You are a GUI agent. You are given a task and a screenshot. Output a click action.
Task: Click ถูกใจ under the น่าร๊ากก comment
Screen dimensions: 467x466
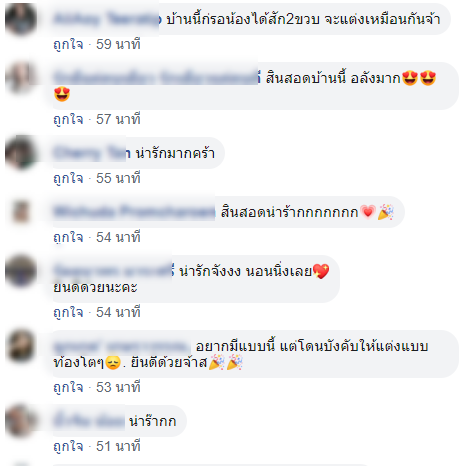pyautogui.click(x=68, y=446)
